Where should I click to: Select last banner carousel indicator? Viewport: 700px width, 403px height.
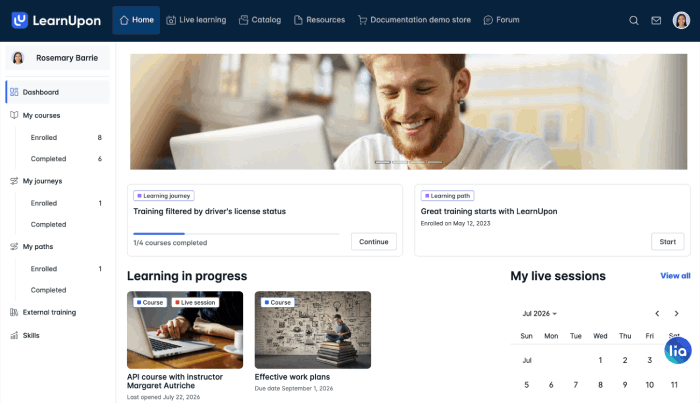point(435,162)
